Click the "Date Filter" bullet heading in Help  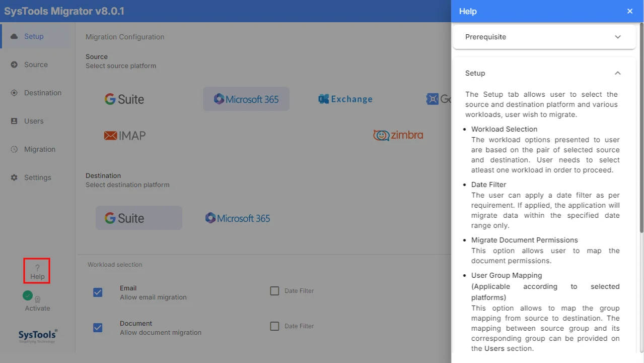[489, 185]
